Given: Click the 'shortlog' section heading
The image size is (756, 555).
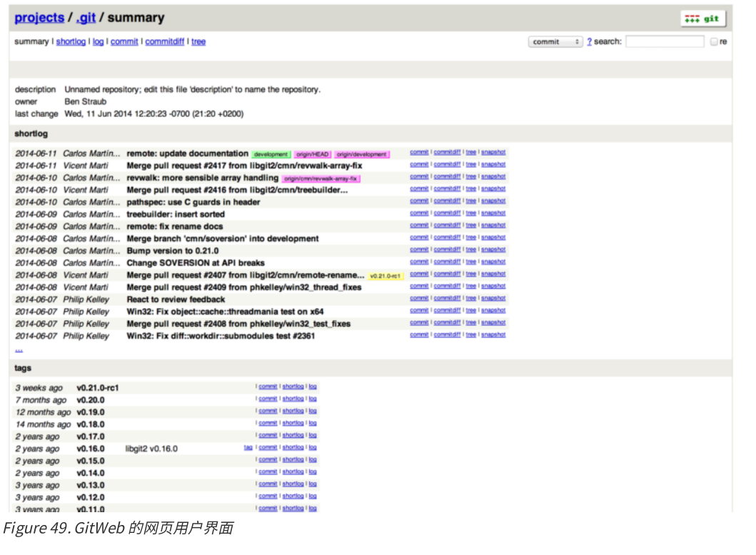Looking at the screenshot, I should tap(31, 134).
